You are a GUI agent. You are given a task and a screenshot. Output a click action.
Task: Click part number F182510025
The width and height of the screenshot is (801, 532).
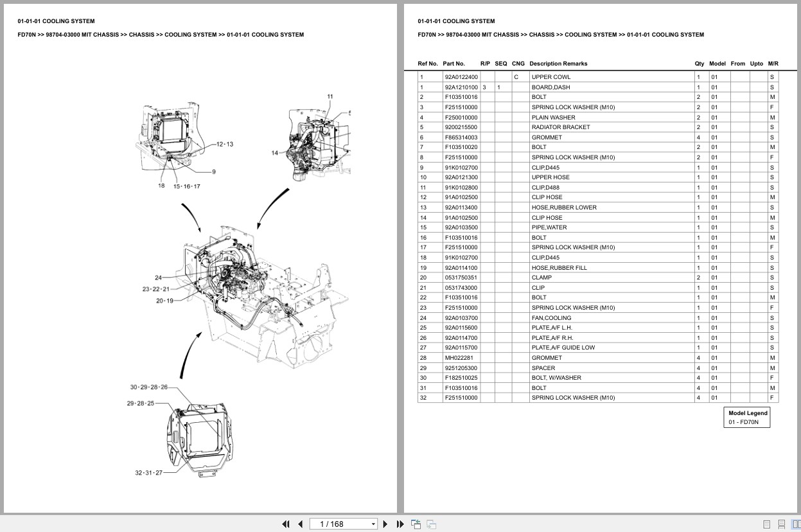point(461,378)
